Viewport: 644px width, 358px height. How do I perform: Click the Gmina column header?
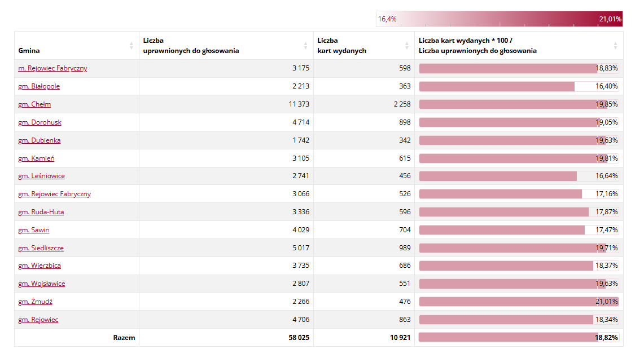(x=29, y=51)
